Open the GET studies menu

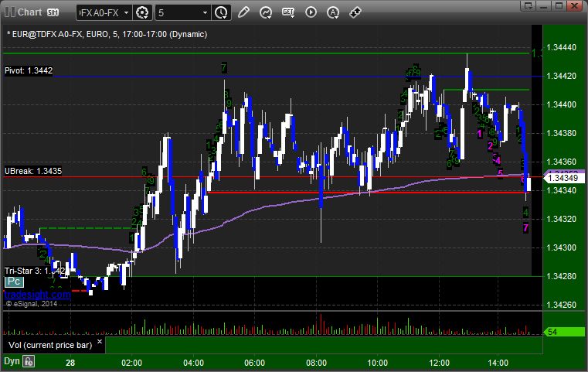(288, 13)
